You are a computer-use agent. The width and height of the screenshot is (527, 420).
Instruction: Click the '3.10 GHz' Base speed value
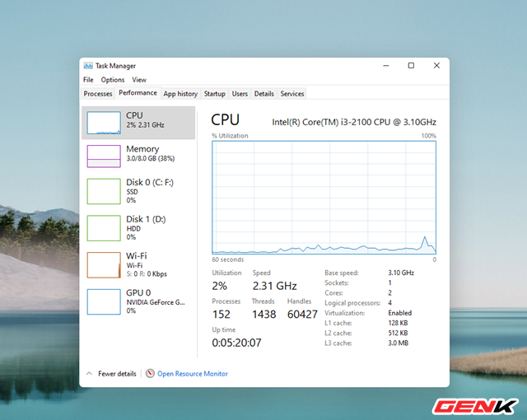pos(401,273)
